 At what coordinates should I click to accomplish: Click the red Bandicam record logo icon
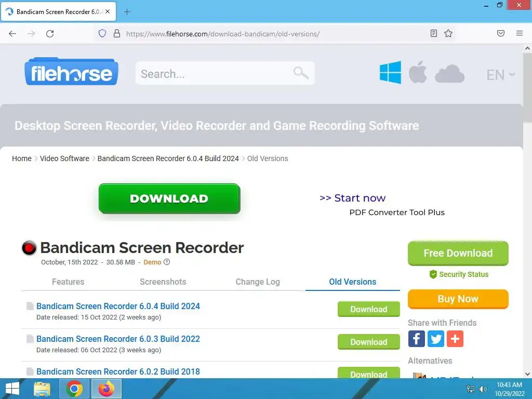(29, 248)
